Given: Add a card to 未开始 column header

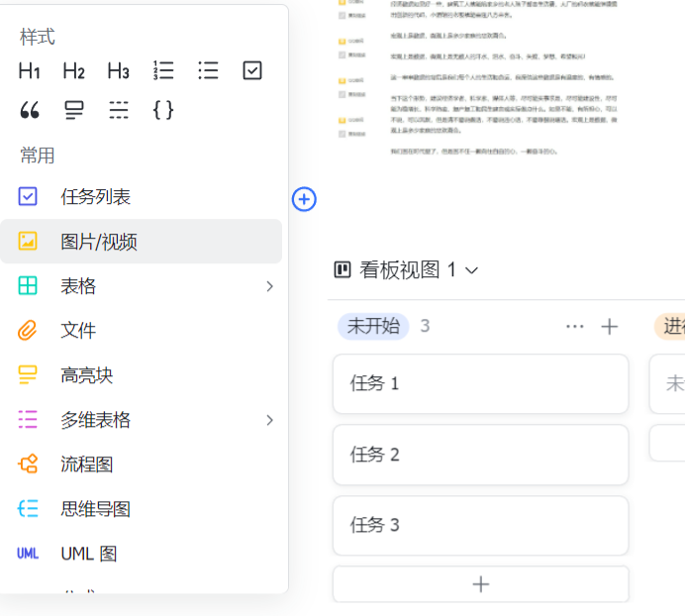Looking at the screenshot, I should point(609,327).
